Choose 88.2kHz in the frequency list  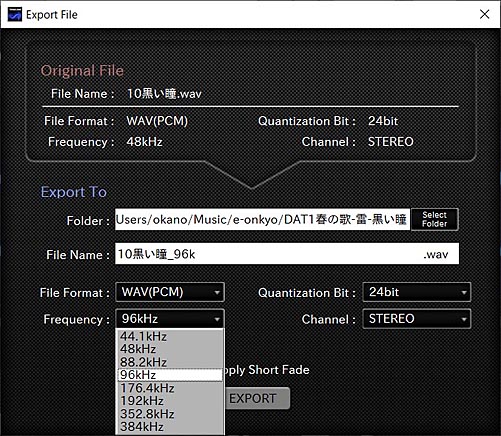click(170, 362)
